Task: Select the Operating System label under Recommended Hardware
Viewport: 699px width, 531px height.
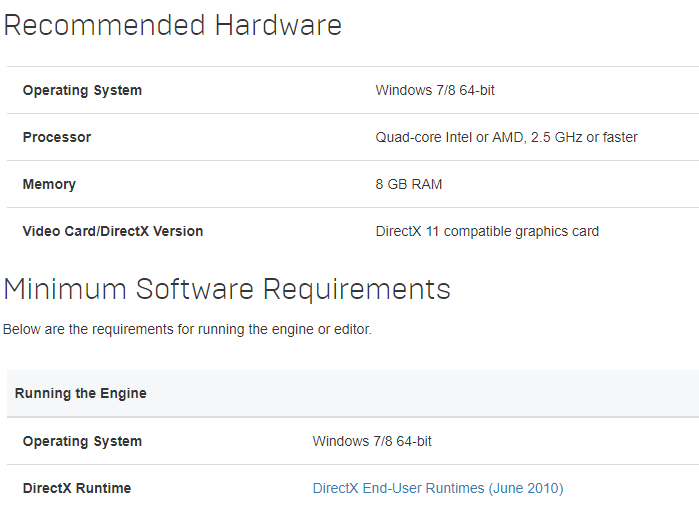Action: click(82, 90)
